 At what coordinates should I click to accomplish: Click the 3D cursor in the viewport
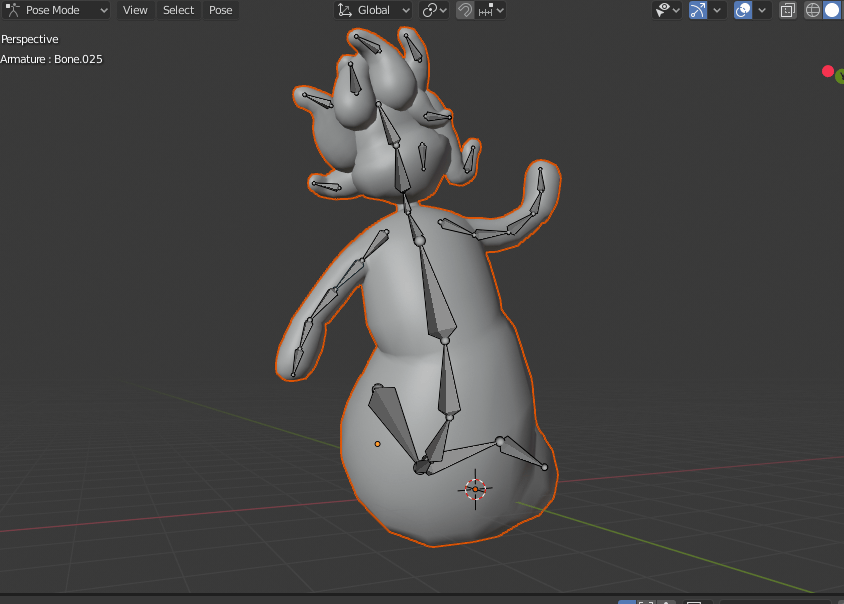tap(475, 489)
